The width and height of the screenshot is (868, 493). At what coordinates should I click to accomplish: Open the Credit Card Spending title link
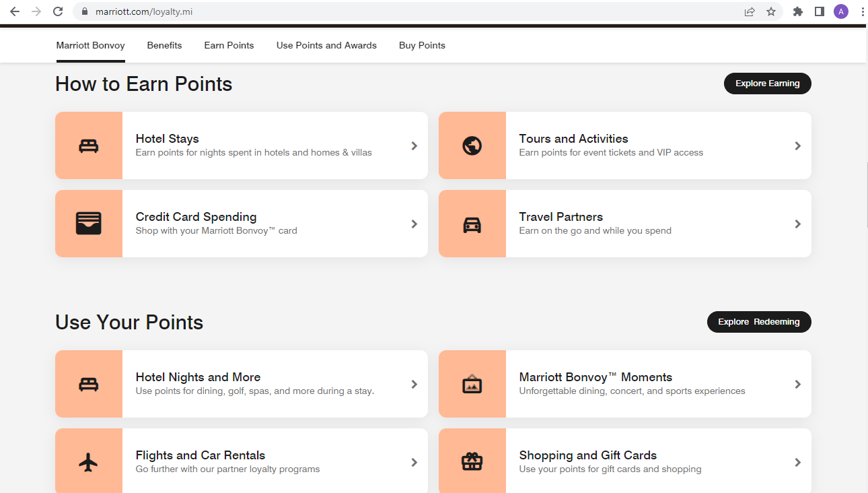pos(196,217)
